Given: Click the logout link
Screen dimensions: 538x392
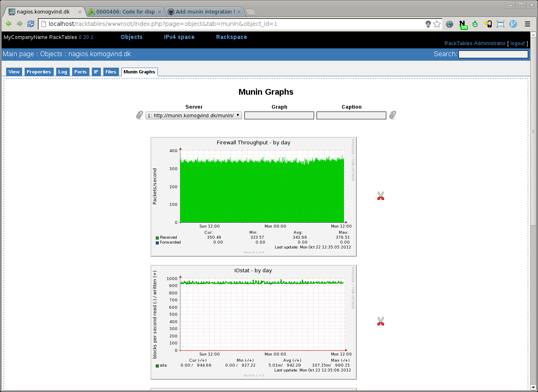Looking at the screenshot, I should coord(517,43).
